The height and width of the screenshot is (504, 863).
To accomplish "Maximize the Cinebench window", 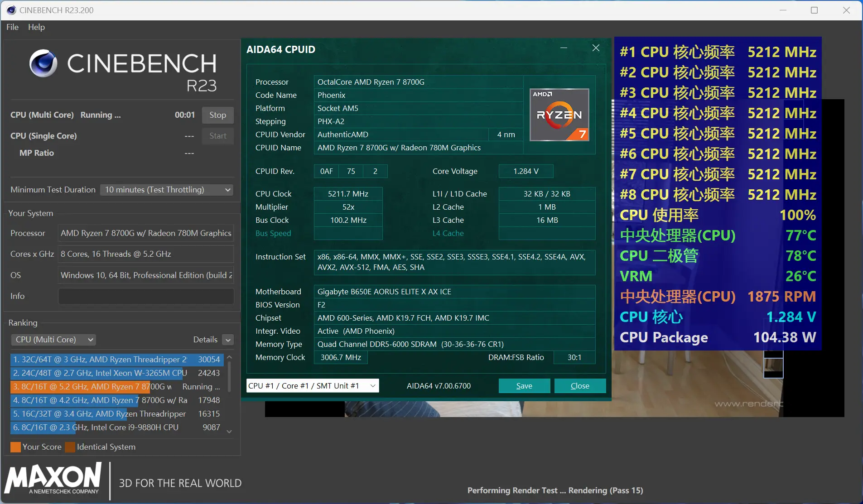I will click(814, 10).
